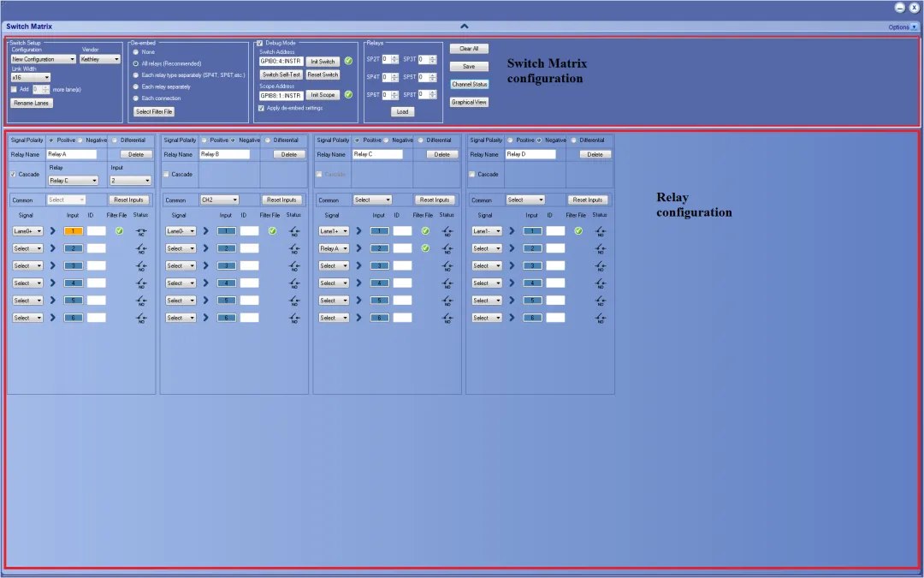Image resolution: width=924 pixels, height=578 pixels.
Task: Click the Switch Self-Test button
Action: click(281, 74)
